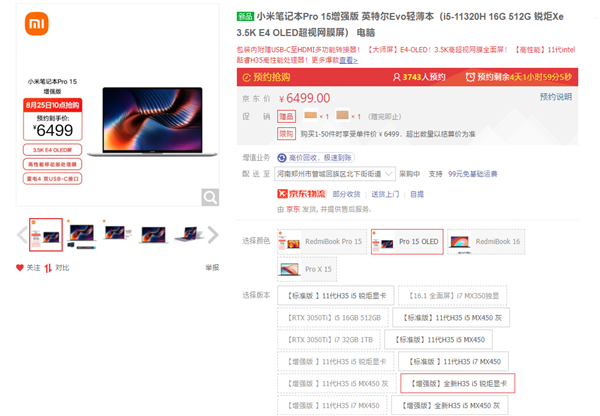The width and height of the screenshot is (600, 416).
Task: Click the first gift item image in 促销 row
Action: (x=310, y=115)
